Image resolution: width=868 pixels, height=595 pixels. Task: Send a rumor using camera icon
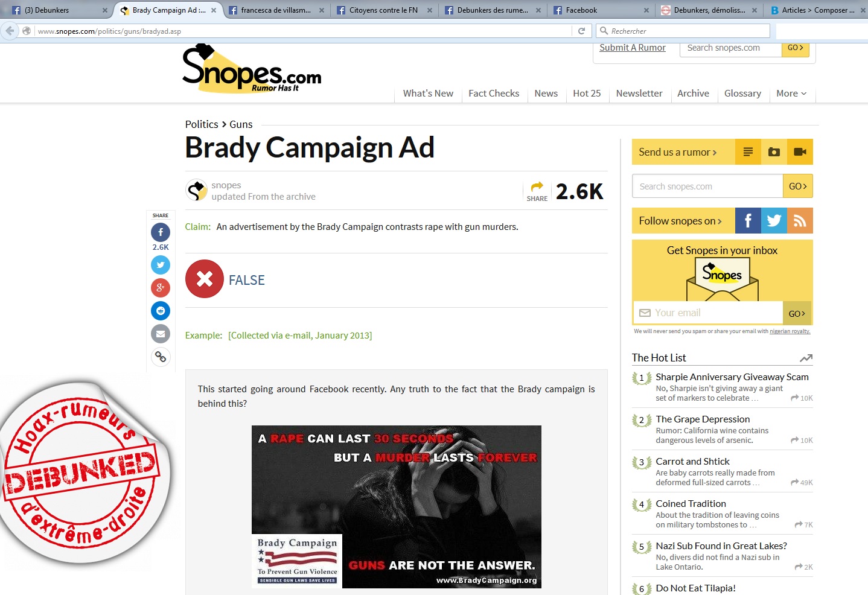pyautogui.click(x=774, y=152)
